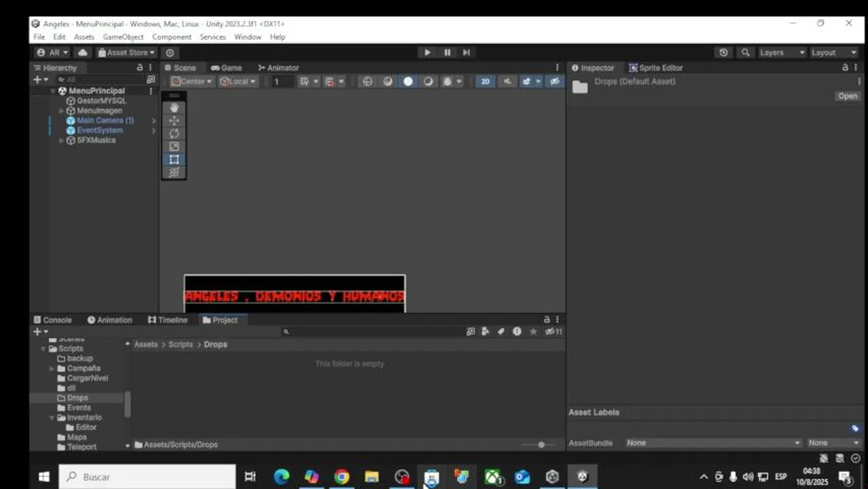
Task: Lock the Hierarchy panel
Action: tap(140, 68)
